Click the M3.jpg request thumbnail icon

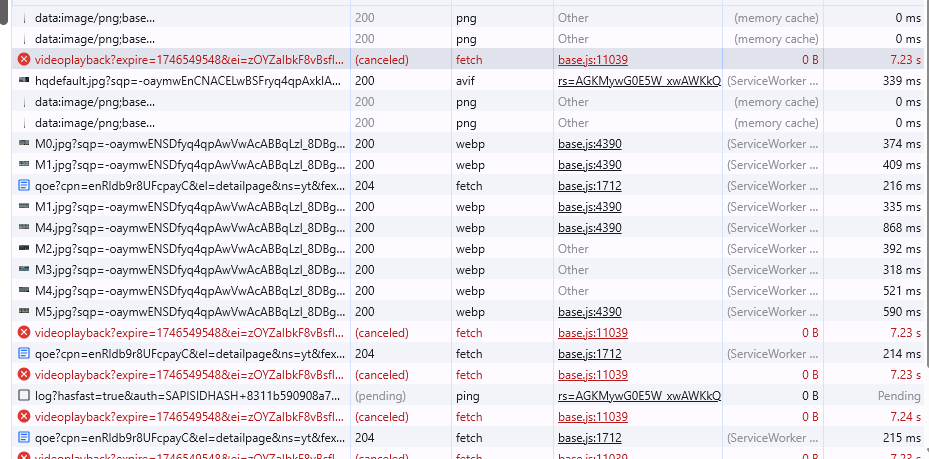coord(24,269)
